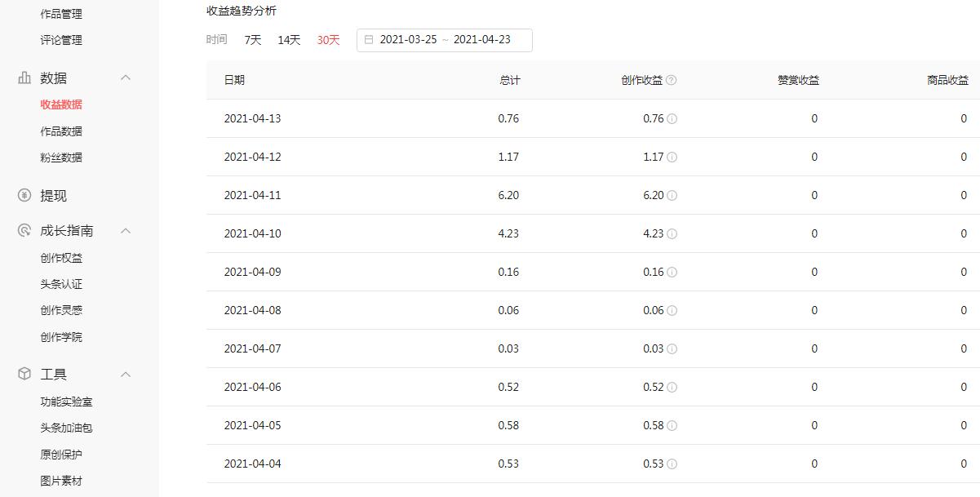Collapse the 成长指南 section chevron
980x497 pixels.
point(126,231)
